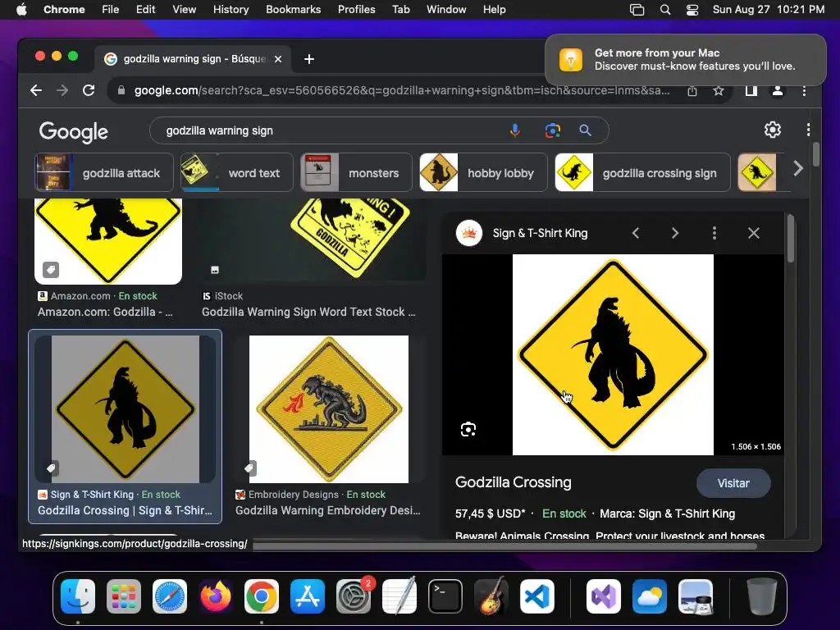Click the large Godzilla Crossing preview image
The height and width of the screenshot is (630, 840).
pos(613,354)
